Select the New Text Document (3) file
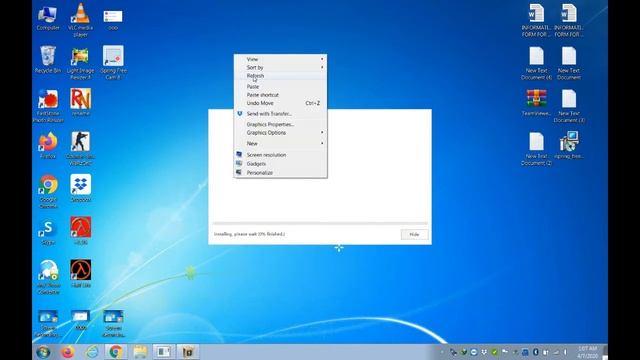Image resolution: width=640 pixels, height=360 pixels. pyautogui.click(x=569, y=106)
